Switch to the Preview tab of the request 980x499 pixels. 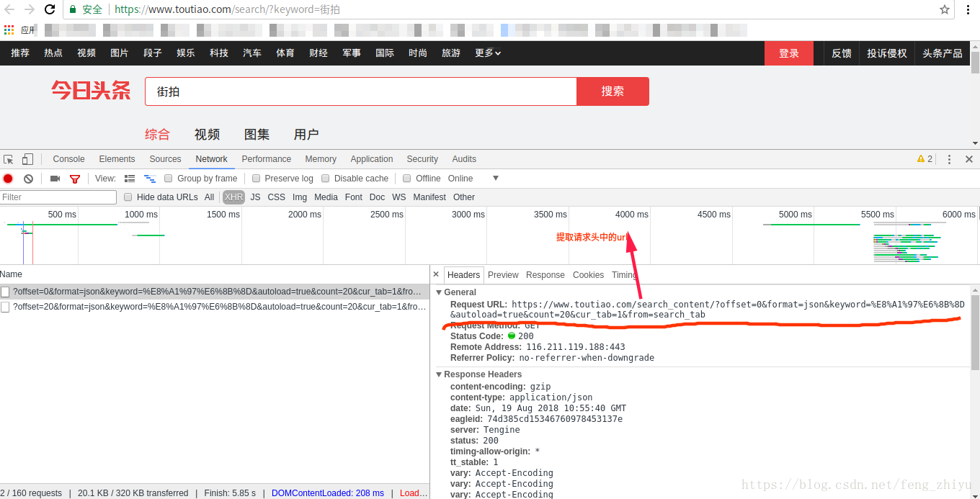503,275
